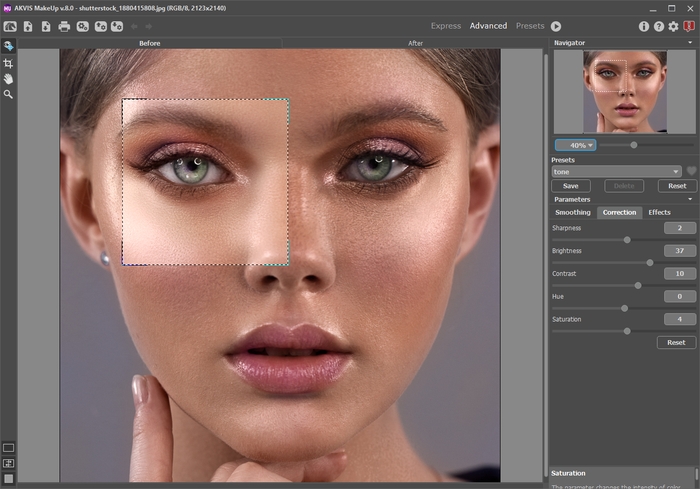Viewport: 700px width, 489px height.
Task: Open the 'tone' presets dropdown
Action: pyautogui.click(x=616, y=171)
